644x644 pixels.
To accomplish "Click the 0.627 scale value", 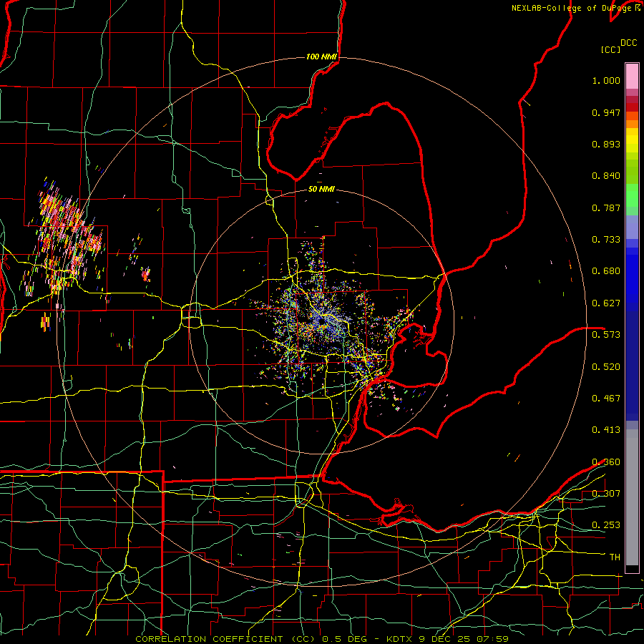I will (606, 303).
